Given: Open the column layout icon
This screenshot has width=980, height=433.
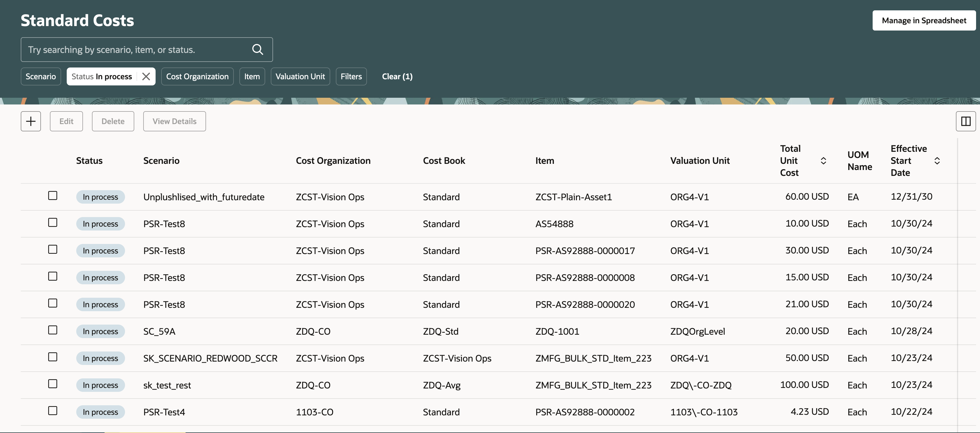Looking at the screenshot, I should pyautogui.click(x=965, y=121).
